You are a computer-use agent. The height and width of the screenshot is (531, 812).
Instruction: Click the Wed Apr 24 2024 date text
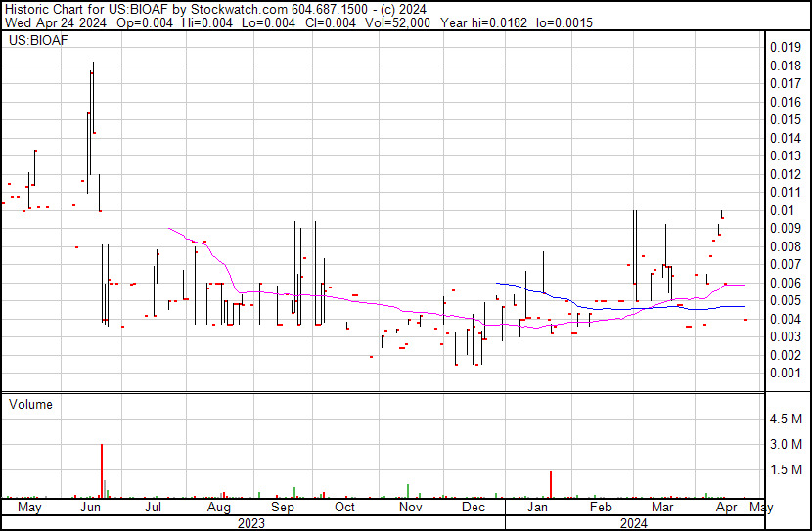pyautogui.click(x=56, y=22)
